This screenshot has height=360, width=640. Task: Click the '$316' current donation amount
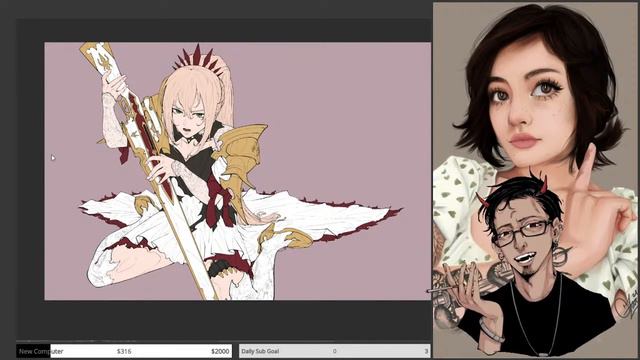pos(124,351)
